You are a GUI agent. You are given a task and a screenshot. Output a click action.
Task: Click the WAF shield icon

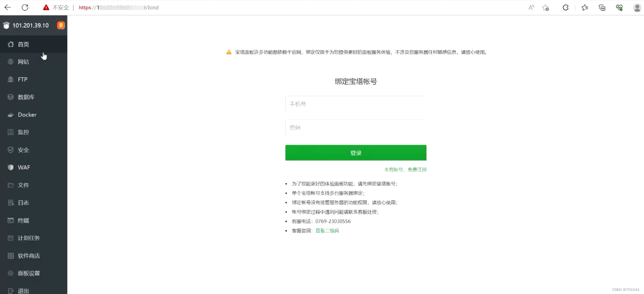[11, 168]
